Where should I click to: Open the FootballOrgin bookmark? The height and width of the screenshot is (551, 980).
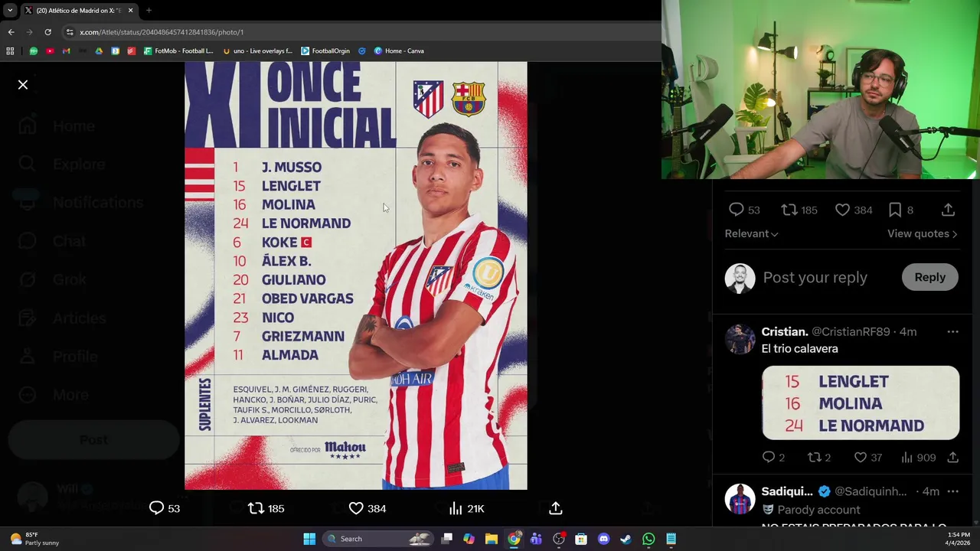point(325,51)
